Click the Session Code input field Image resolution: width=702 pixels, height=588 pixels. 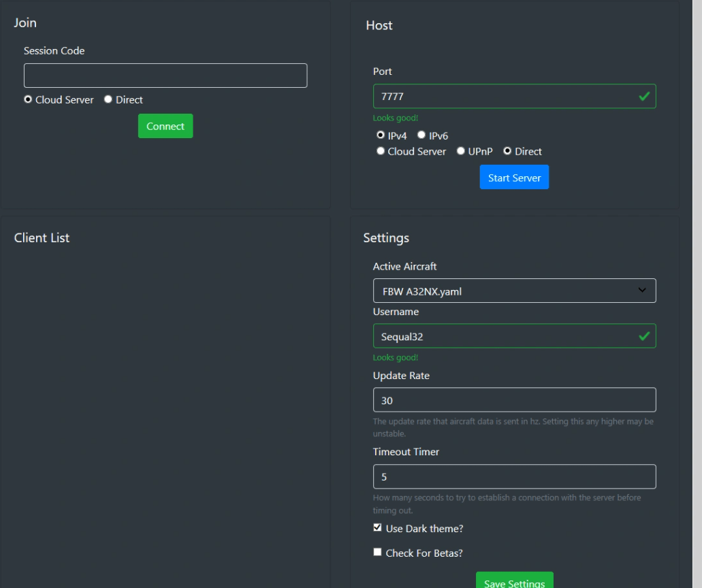click(165, 76)
